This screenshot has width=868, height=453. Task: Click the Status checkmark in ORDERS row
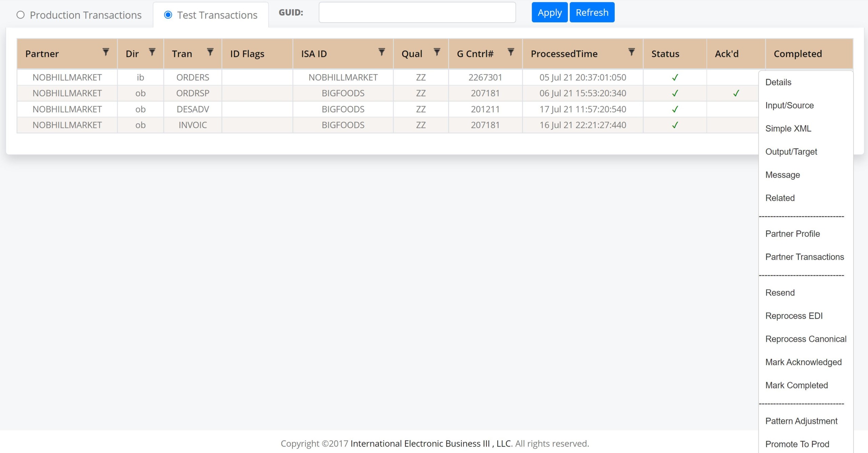pos(675,77)
